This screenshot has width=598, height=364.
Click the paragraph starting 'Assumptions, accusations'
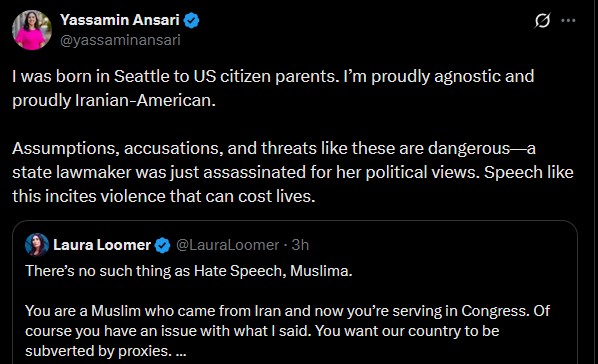click(293, 172)
